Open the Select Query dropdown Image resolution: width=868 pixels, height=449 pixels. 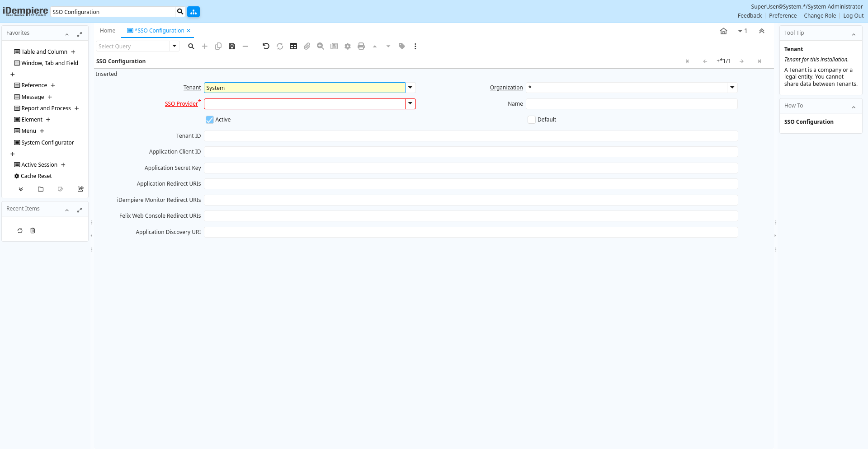coord(174,46)
